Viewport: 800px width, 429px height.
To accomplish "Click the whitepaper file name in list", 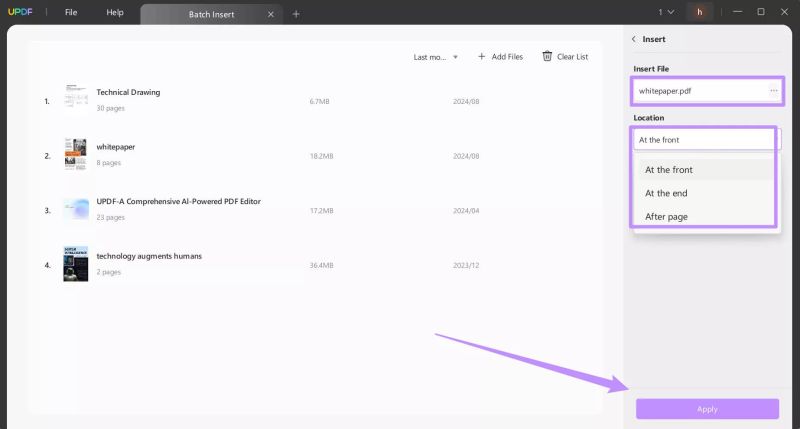I will 116,147.
